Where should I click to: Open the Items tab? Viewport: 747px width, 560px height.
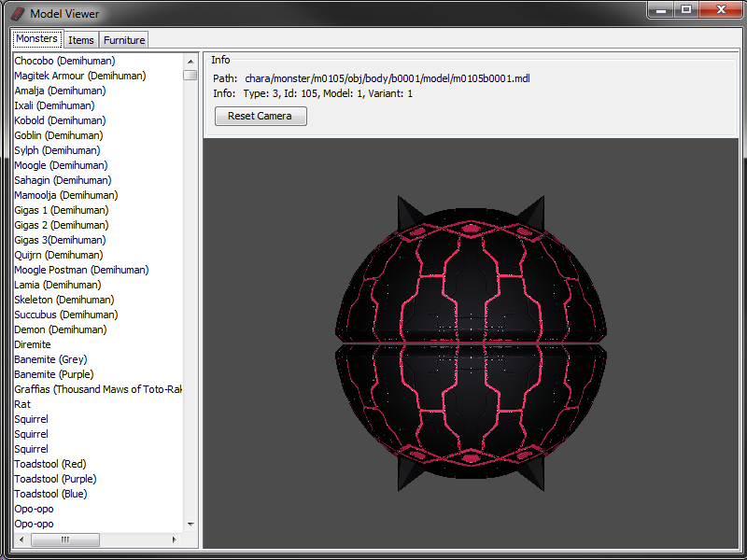tap(81, 40)
